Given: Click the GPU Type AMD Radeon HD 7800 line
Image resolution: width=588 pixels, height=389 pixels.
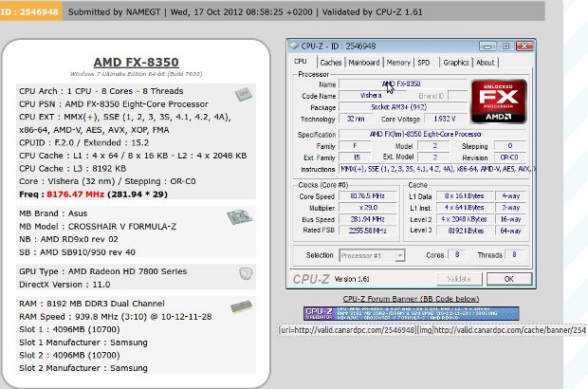Looking at the screenshot, I should pyautogui.click(x=103, y=271).
